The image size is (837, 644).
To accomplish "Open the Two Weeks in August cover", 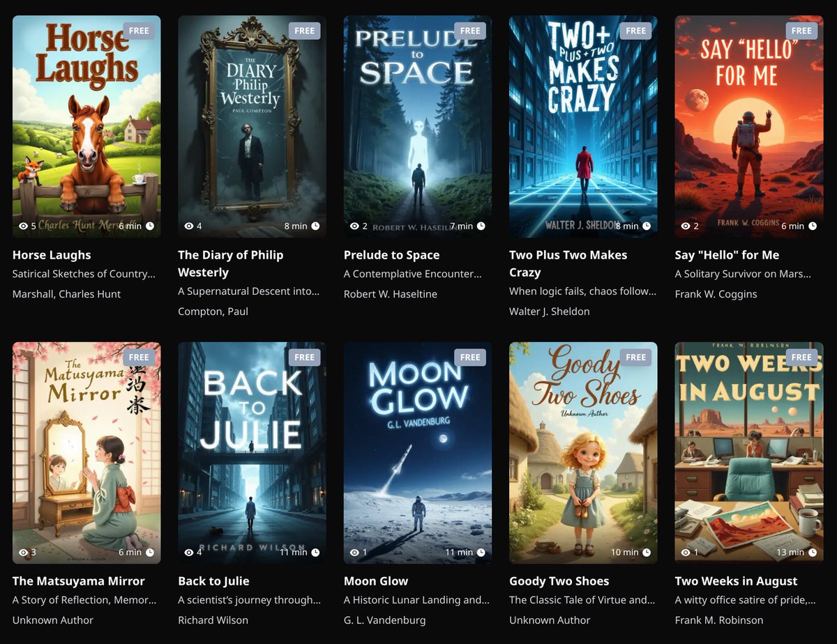I will click(x=749, y=453).
